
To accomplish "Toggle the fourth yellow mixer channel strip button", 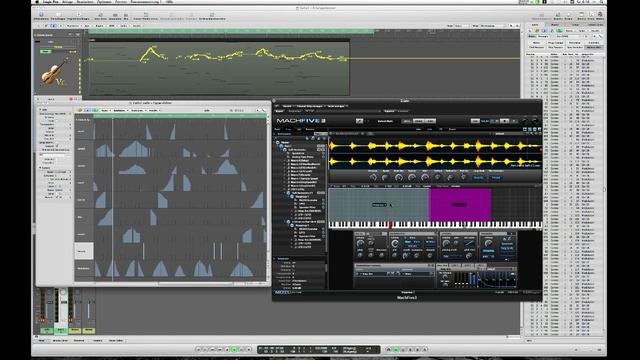I will pos(89,330).
